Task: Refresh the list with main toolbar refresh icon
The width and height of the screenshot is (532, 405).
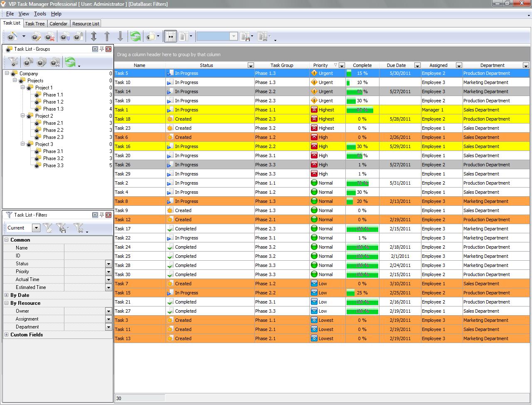Action: [x=135, y=37]
